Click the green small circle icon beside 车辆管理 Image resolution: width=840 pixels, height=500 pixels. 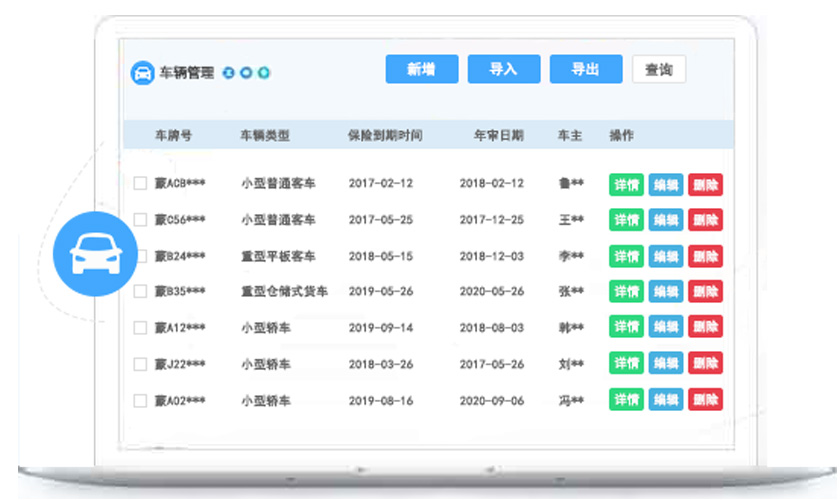click(x=264, y=73)
